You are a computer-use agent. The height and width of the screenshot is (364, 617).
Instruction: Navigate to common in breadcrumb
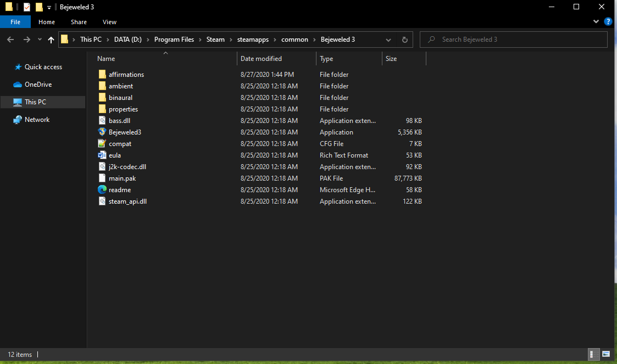[294, 40]
